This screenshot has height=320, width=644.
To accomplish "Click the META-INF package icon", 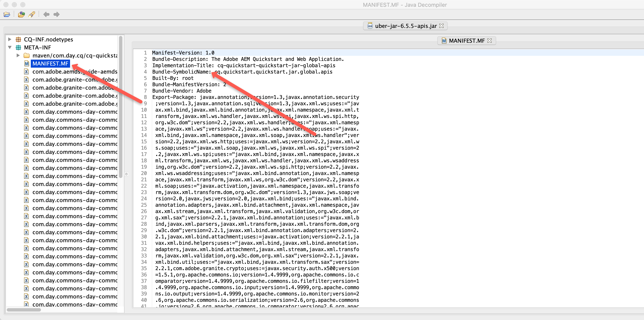I will coord(18,47).
